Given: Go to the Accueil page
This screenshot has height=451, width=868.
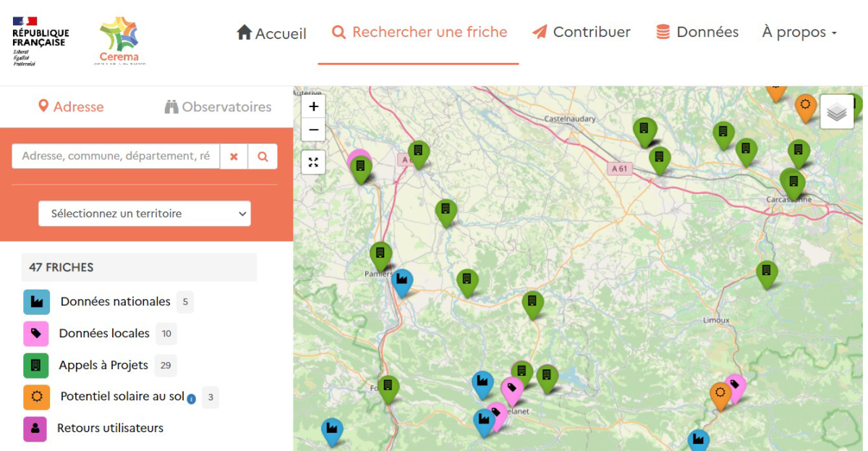Looking at the screenshot, I should click(x=271, y=33).
